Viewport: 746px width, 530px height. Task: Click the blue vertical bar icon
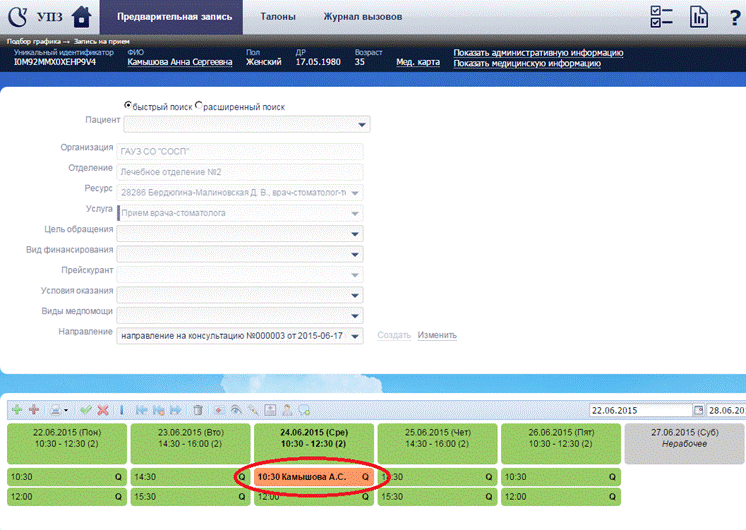coord(122,410)
